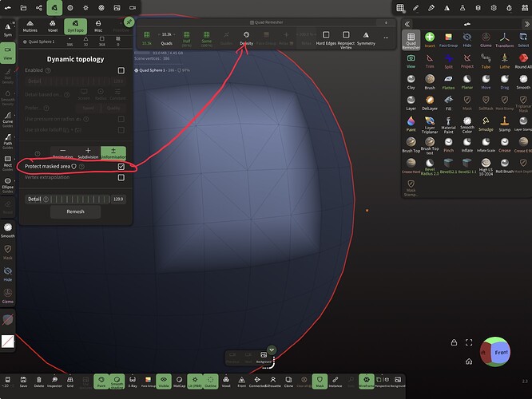Viewport: 532px width, 399px height.
Task: Toggle Wireframe in bottom toolbar
Action: click(x=367, y=381)
